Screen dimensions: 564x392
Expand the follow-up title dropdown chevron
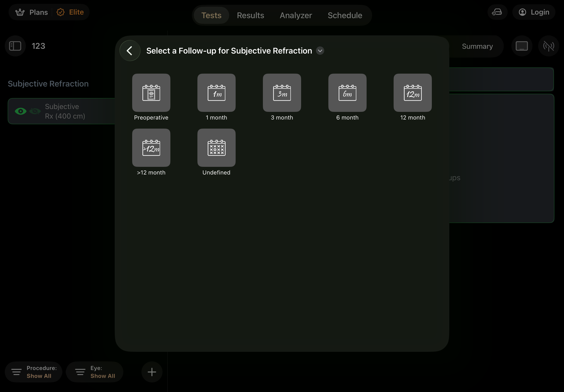[320, 51]
